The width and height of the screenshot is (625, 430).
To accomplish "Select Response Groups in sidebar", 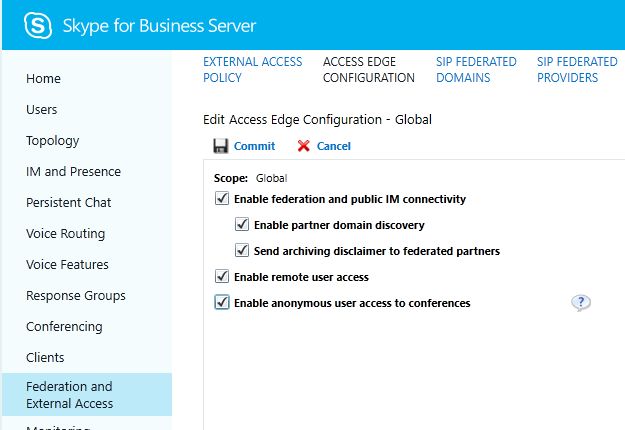I will [76, 296].
